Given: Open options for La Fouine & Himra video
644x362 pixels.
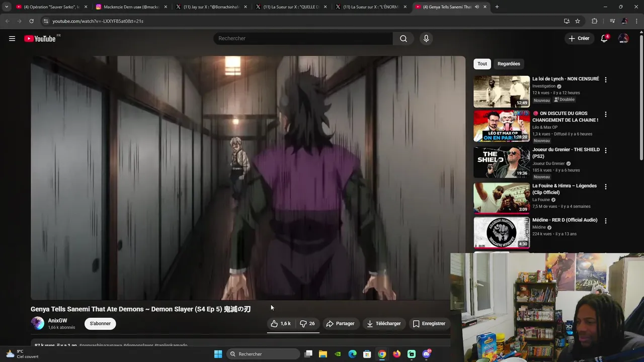Looking at the screenshot, I should pos(606,187).
